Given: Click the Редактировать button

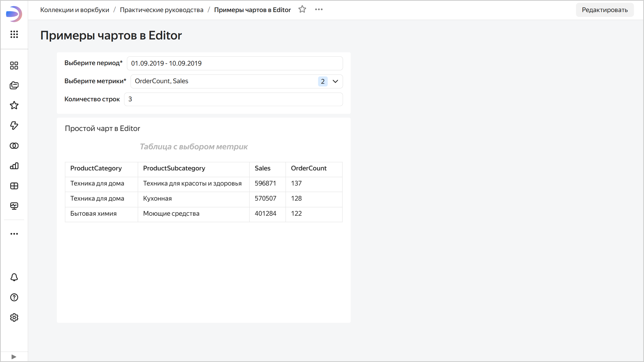Looking at the screenshot, I should tap(605, 10).
